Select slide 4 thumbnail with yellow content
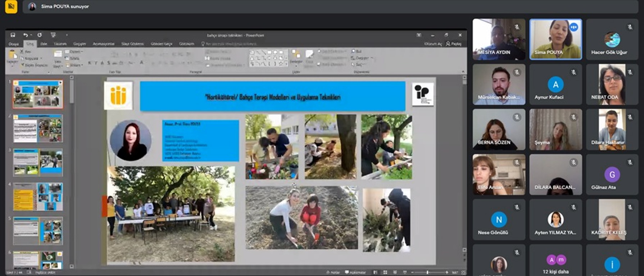This screenshot has width=644, height=276. click(x=38, y=197)
